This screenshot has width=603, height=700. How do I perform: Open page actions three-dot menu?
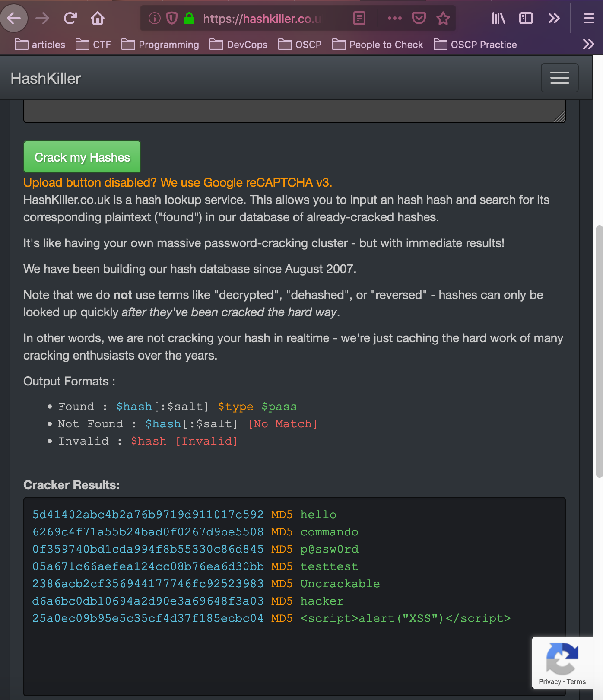tap(394, 18)
